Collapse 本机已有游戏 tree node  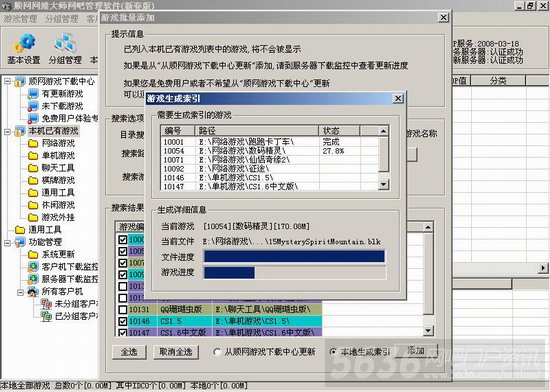tap(7, 132)
